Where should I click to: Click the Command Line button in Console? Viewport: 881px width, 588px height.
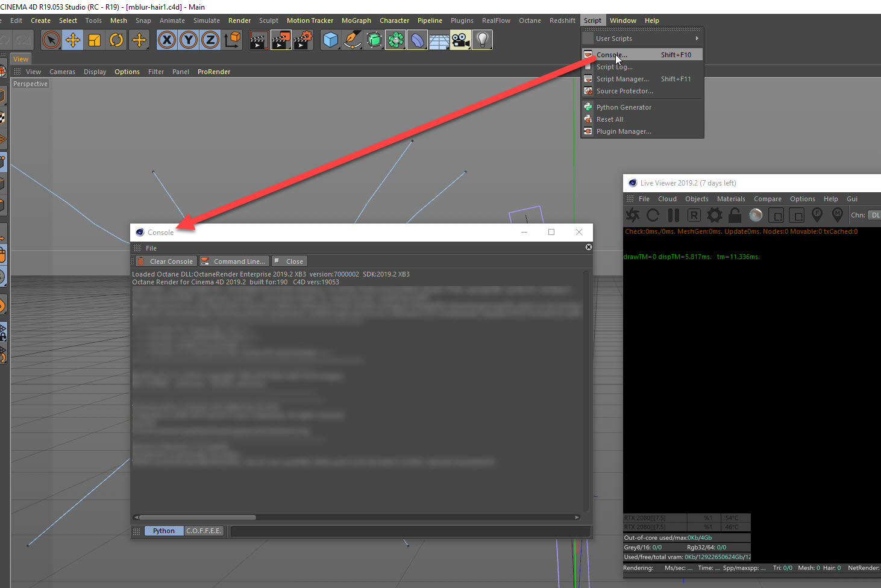click(234, 261)
